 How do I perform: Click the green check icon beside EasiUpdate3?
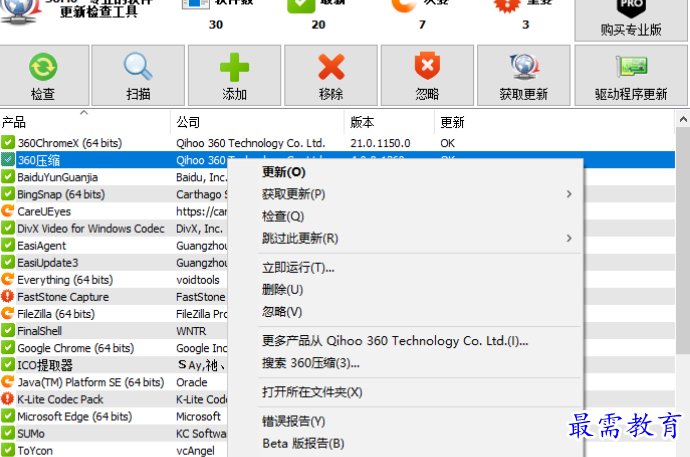tap(7, 262)
